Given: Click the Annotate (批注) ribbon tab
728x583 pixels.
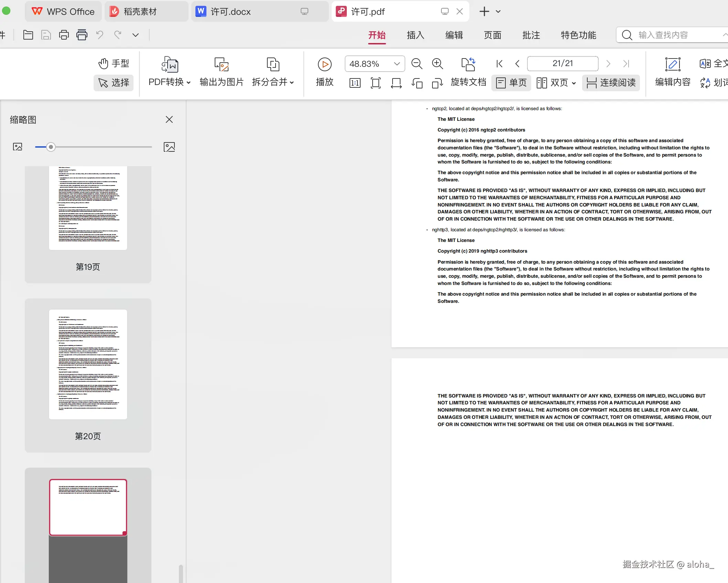Looking at the screenshot, I should [531, 35].
